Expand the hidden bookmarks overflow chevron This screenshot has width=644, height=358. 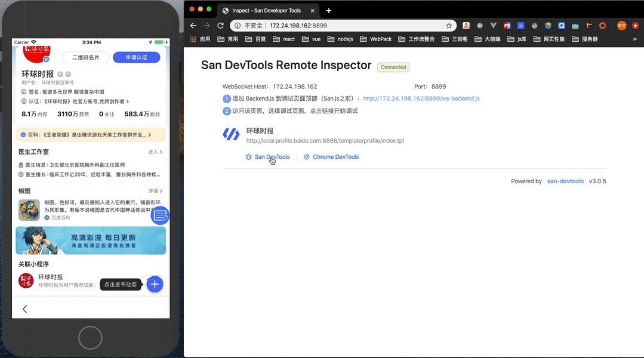(634, 39)
